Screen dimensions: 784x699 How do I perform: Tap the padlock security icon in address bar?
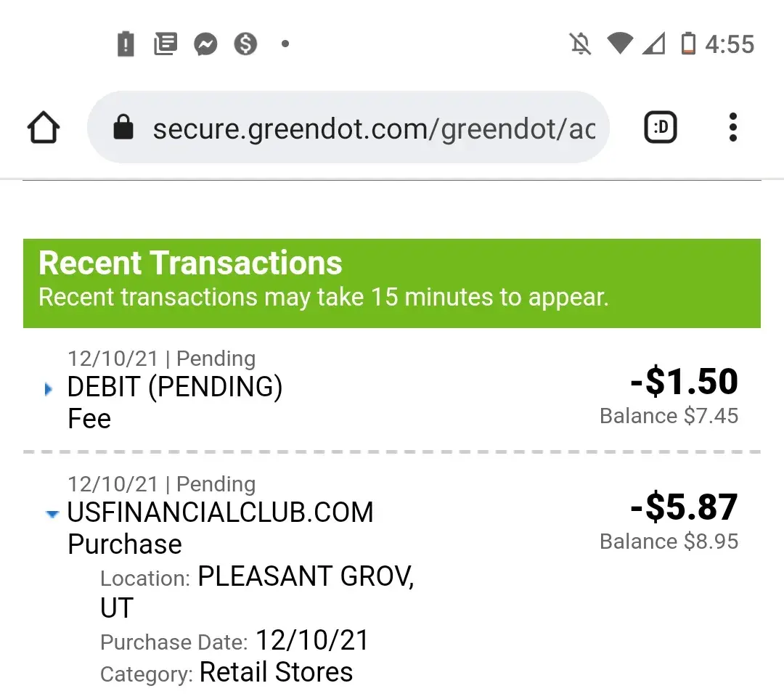pos(123,128)
